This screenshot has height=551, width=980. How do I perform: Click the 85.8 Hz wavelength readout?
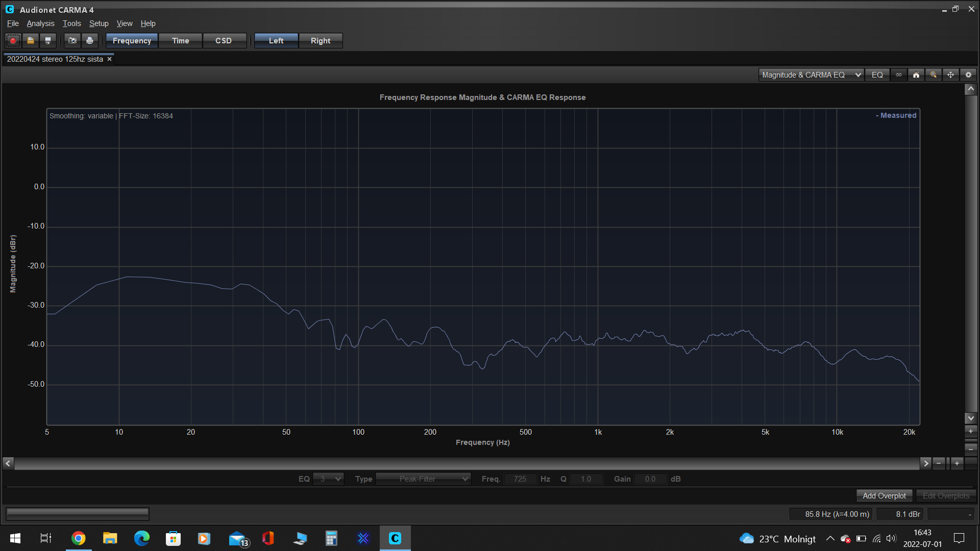(x=831, y=514)
